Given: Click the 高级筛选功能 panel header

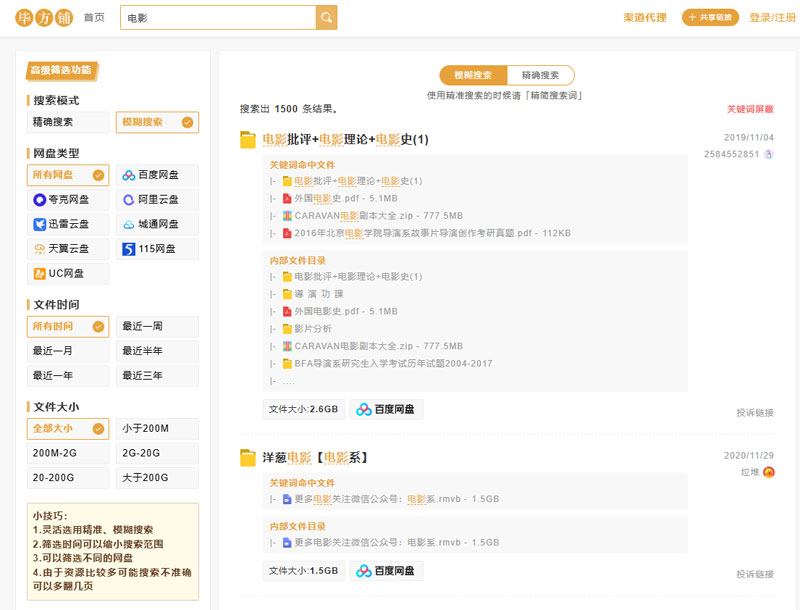Looking at the screenshot, I should [62, 70].
